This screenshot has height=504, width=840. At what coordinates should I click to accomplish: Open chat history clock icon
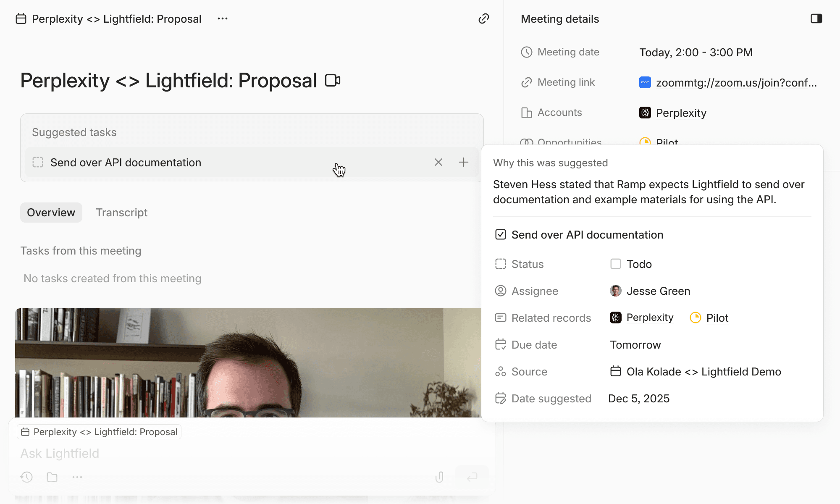26,477
